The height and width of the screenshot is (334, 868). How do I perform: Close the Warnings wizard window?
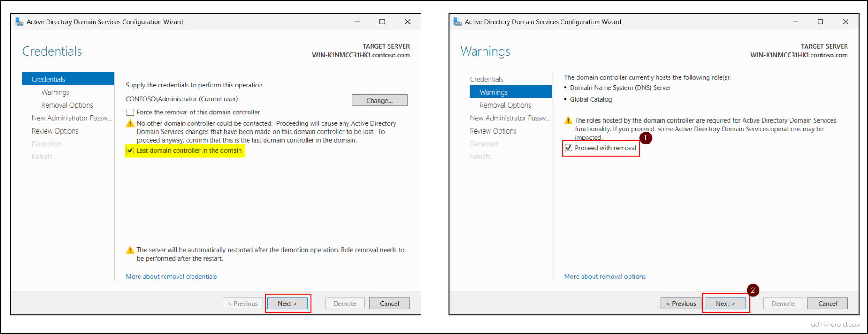[846, 21]
